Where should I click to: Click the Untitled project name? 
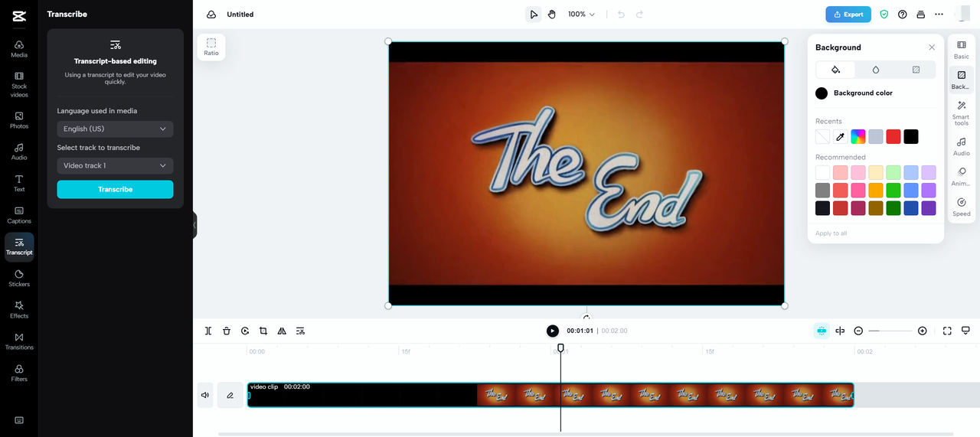coord(240,15)
